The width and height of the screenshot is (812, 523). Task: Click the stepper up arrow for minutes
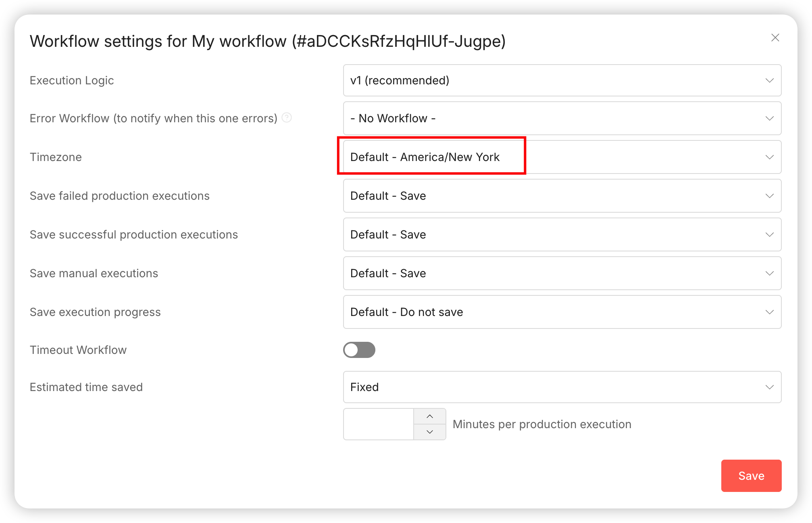coord(430,416)
